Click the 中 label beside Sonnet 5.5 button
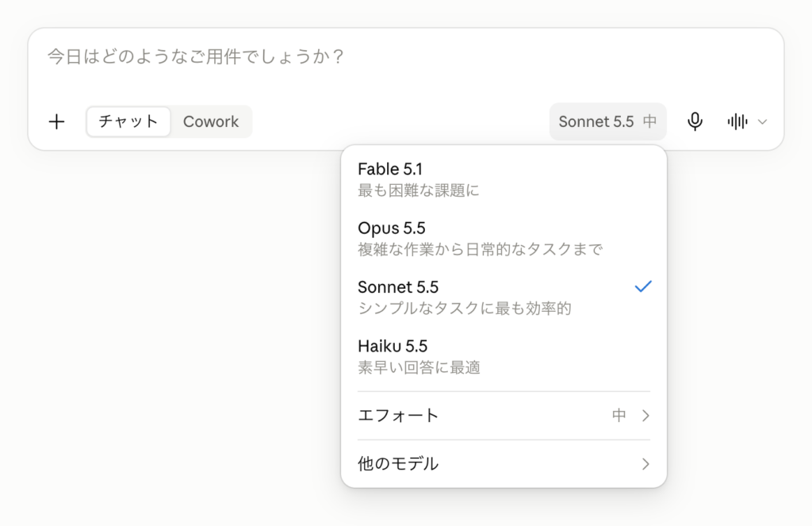The image size is (812, 526). (650, 122)
